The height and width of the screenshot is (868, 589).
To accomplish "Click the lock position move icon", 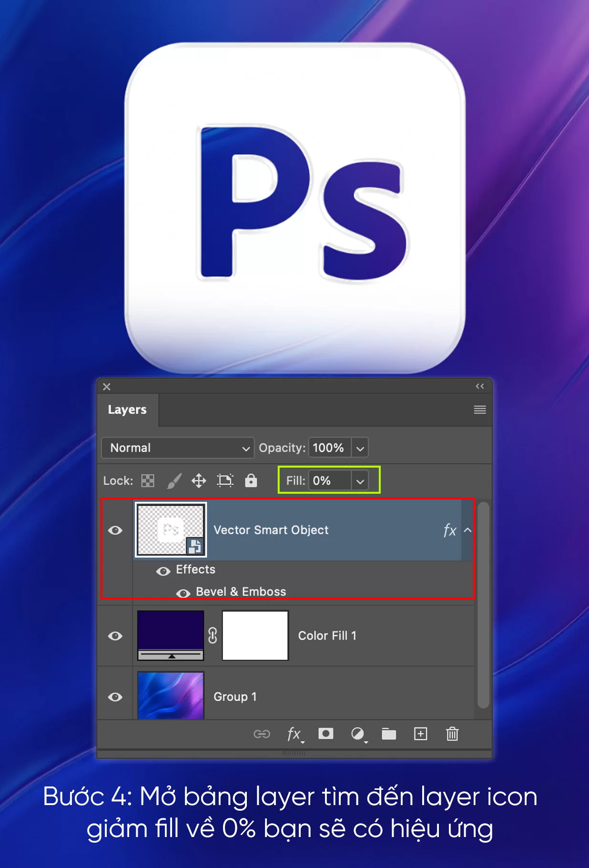I will (199, 480).
